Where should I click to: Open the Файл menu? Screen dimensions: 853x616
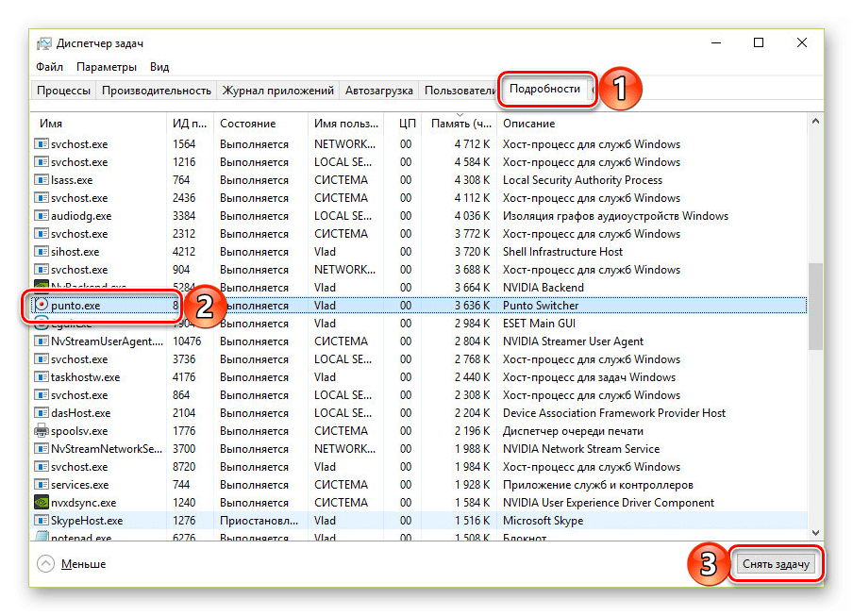(50, 67)
